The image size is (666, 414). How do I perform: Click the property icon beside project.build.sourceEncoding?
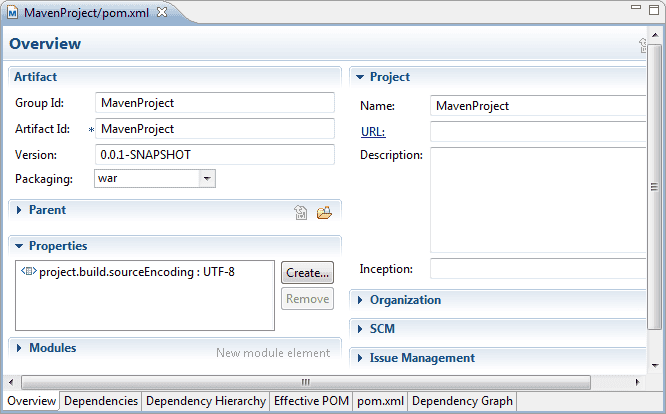(x=28, y=271)
